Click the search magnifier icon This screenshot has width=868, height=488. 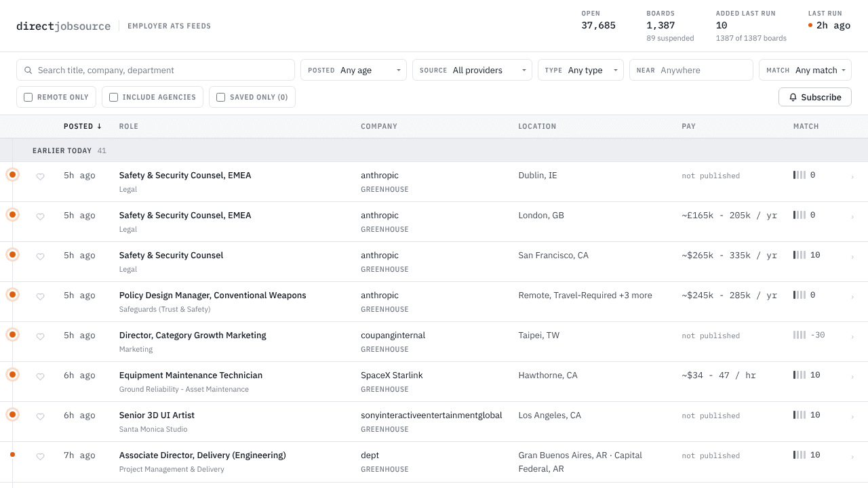pos(28,70)
